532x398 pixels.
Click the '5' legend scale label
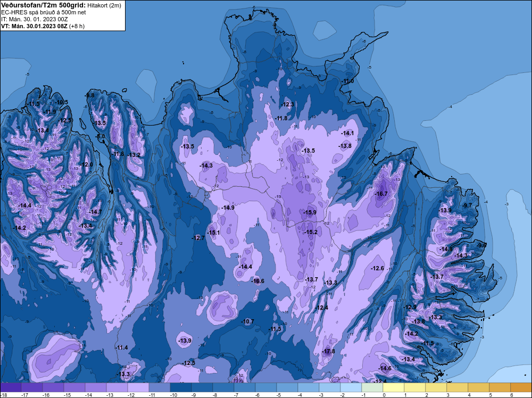[491, 395]
